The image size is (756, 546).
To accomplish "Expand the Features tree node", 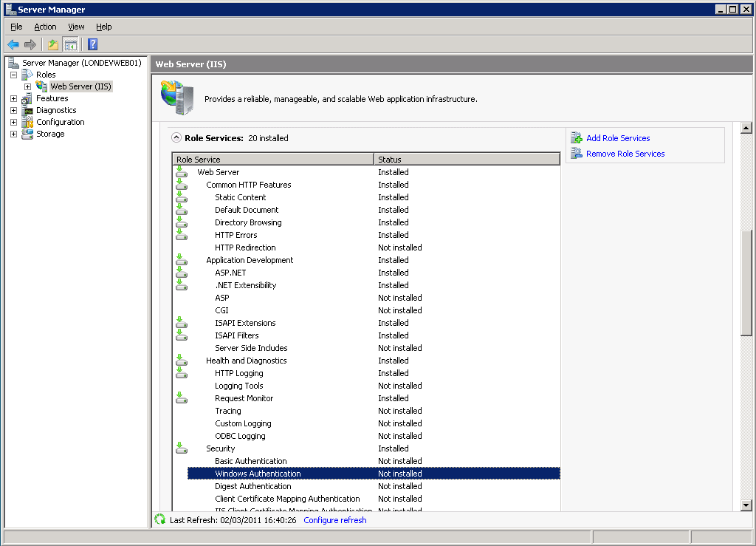I will [13, 98].
